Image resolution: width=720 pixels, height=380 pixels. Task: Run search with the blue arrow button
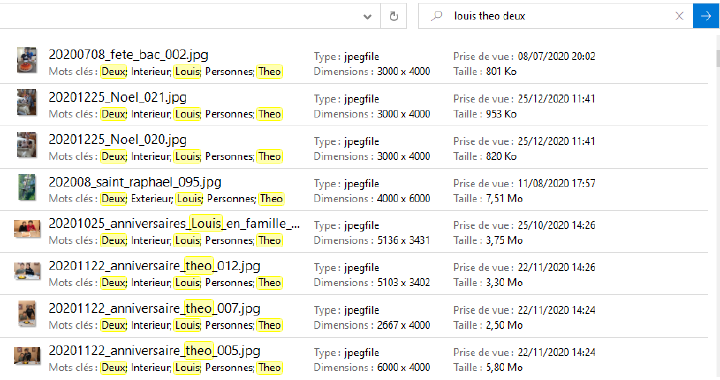pyautogui.click(x=706, y=16)
